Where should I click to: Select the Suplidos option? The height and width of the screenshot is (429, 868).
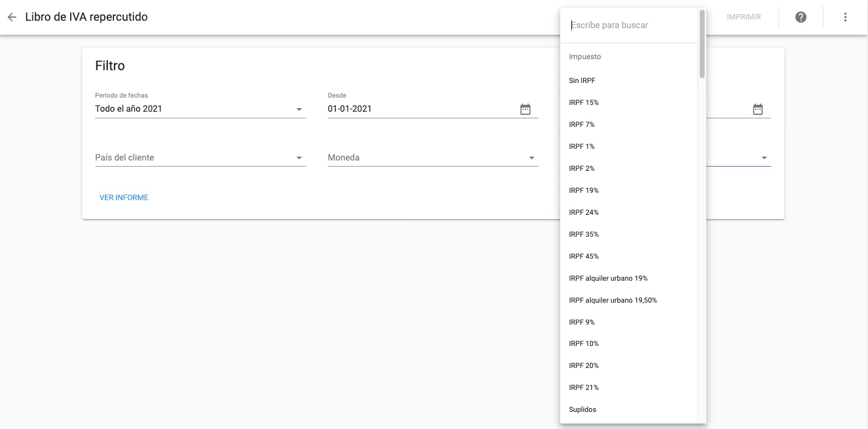(583, 409)
